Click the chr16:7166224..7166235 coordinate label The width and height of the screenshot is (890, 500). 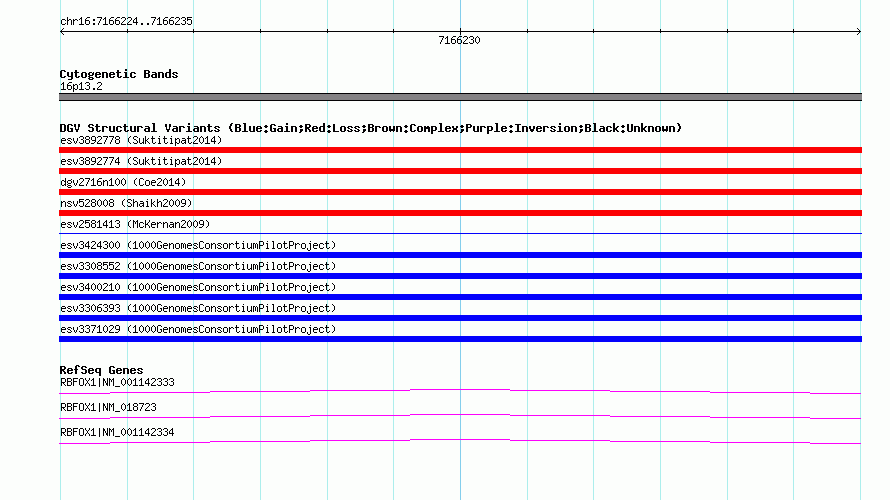(x=126, y=22)
